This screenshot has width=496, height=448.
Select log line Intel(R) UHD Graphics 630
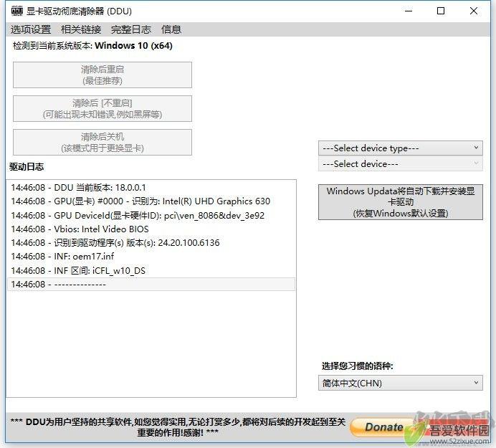click(151, 201)
